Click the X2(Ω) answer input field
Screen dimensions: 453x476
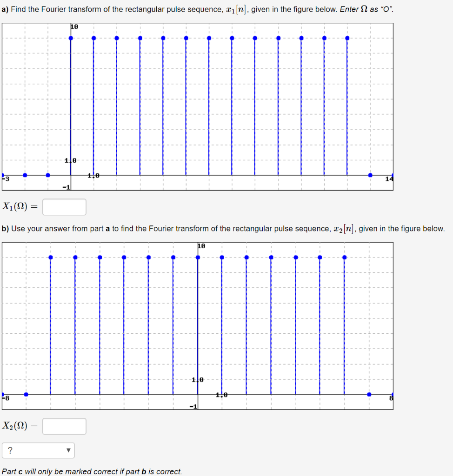click(64, 426)
